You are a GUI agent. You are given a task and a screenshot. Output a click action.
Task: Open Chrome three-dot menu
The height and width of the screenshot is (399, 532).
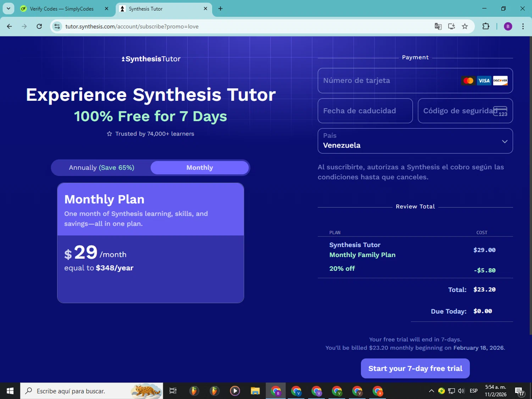point(523,26)
